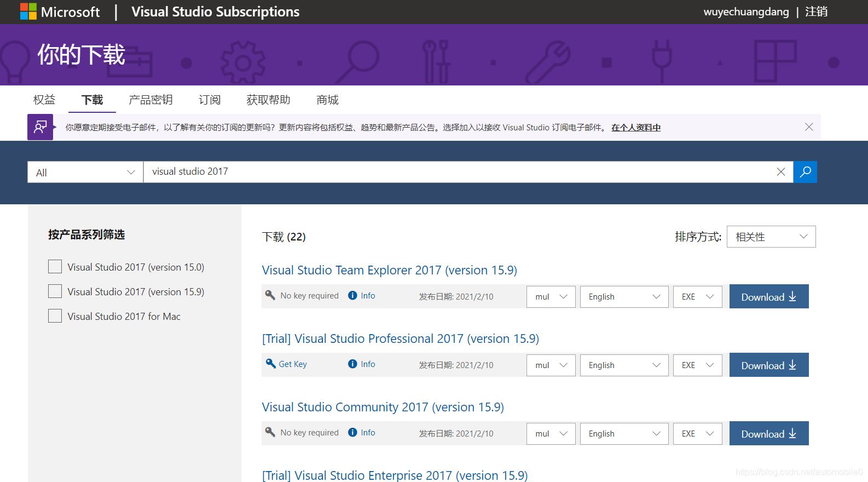This screenshot has height=482, width=868.
Task: Click Info icon for Community 2017
Action: click(352, 433)
